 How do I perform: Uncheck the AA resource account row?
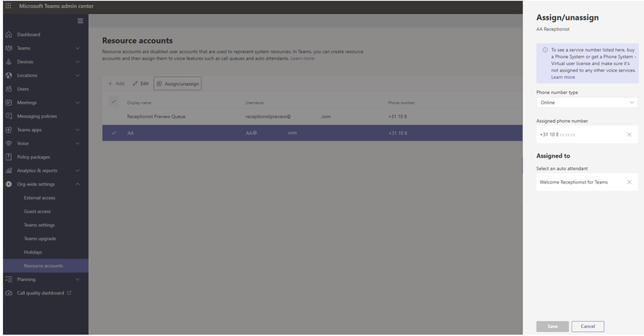[x=114, y=133]
